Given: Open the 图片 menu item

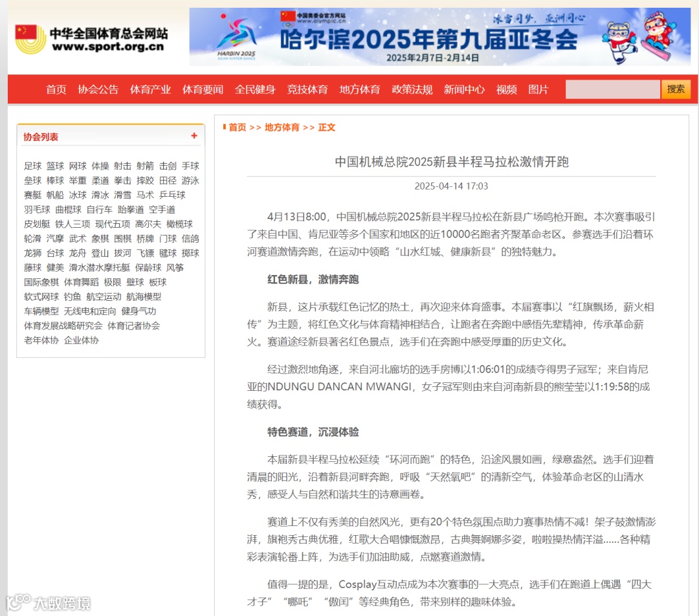Looking at the screenshot, I should point(538,89).
